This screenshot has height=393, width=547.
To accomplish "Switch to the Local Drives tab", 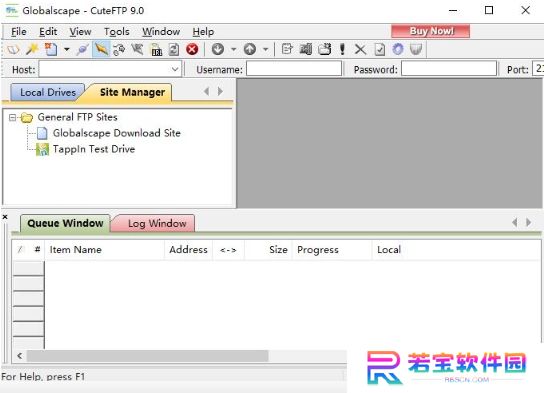I will pyautogui.click(x=47, y=92).
